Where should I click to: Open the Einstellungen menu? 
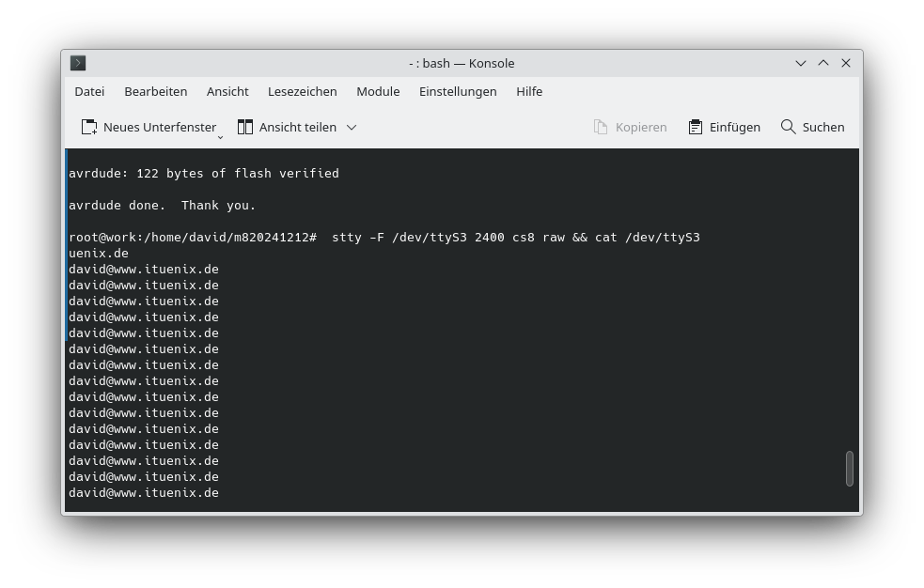point(458,91)
